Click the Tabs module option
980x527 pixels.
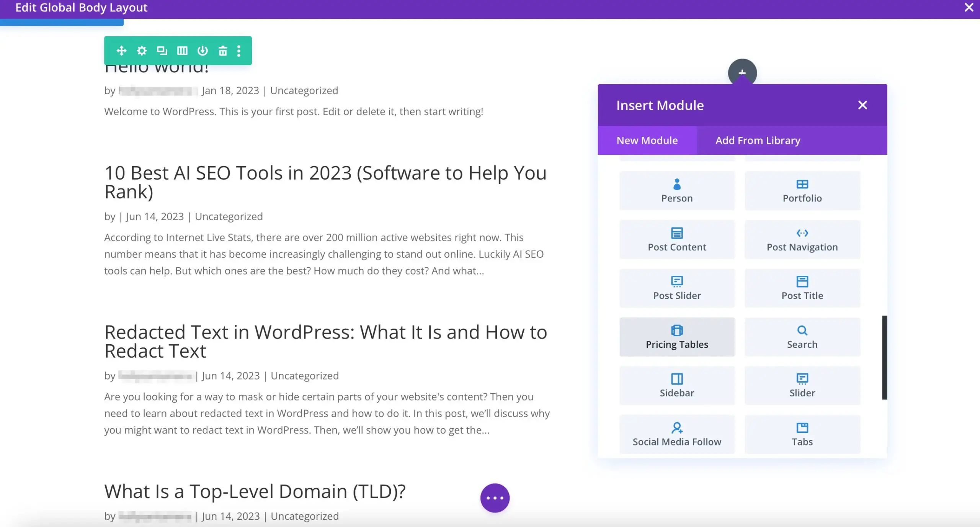click(x=802, y=434)
